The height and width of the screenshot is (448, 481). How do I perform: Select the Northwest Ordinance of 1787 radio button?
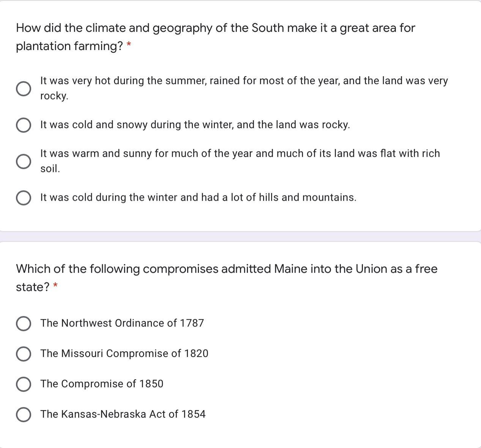pos(24,324)
